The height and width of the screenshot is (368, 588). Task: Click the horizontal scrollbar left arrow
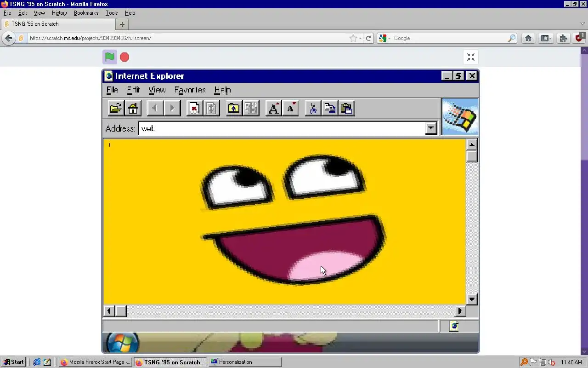[109, 311]
